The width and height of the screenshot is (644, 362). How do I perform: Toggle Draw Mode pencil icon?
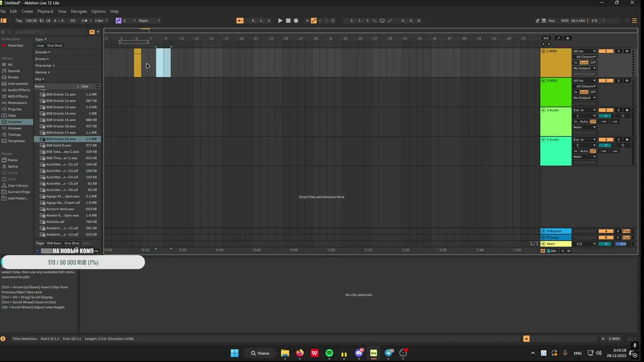pyautogui.click(x=537, y=21)
